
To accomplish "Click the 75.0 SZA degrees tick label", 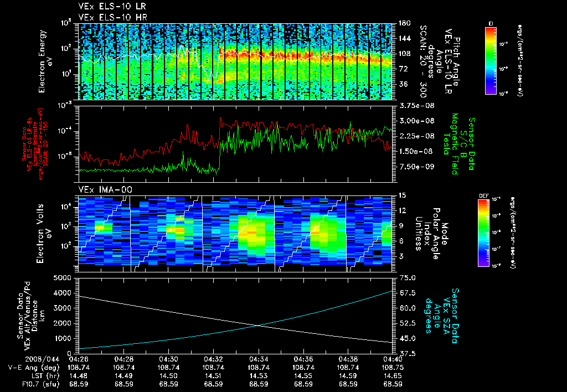I will coord(407,278).
